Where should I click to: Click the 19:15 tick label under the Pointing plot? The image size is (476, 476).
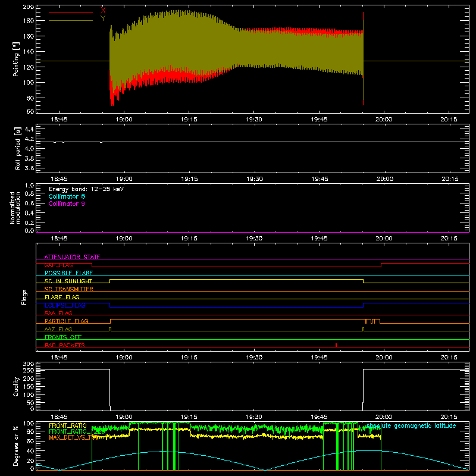(x=189, y=120)
